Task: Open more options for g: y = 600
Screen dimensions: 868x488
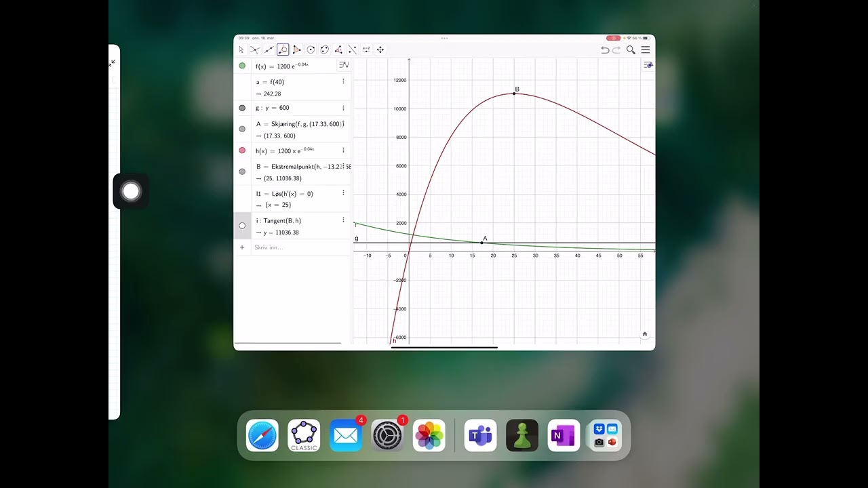Action: (x=343, y=108)
